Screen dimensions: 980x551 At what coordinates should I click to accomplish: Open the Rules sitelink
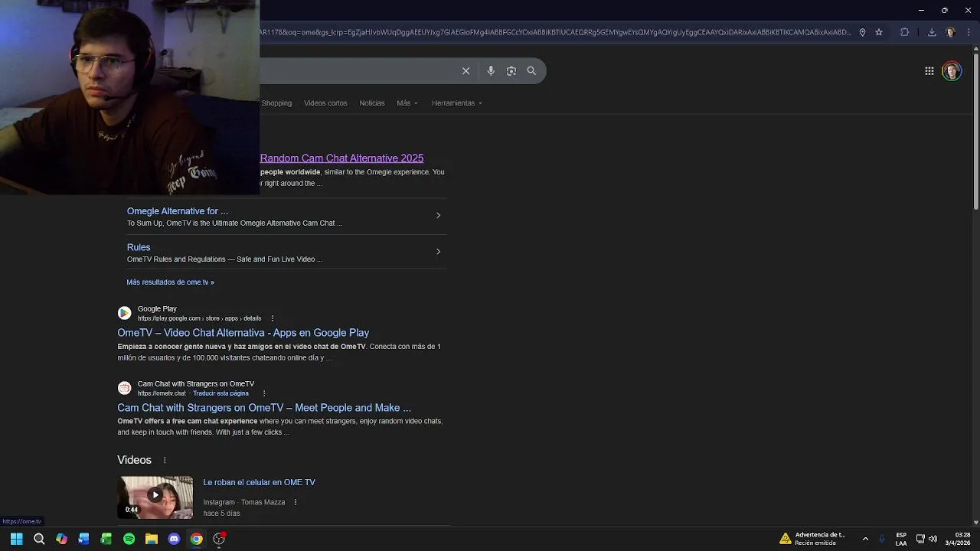139,247
